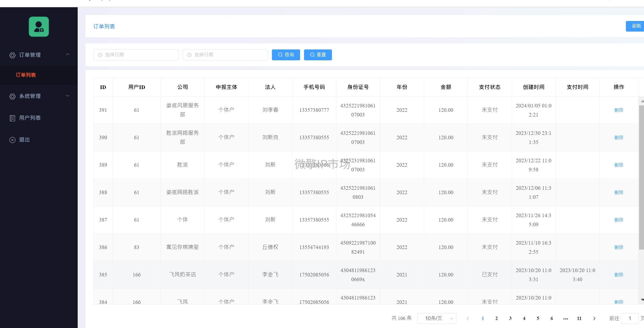Image resolution: width=644 pixels, height=328 pixels.
Task: Click the 前往 page number input
Action: coord(630,318)
